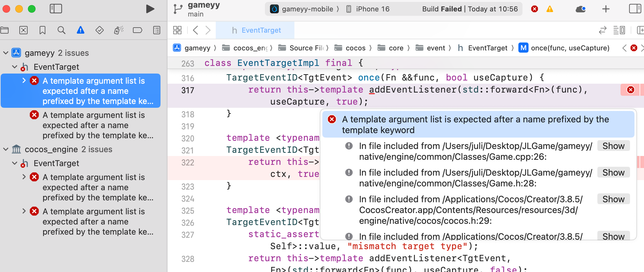Open the Breakpoint navigator
Screen dimensions: 644x272
pos(137,30)
